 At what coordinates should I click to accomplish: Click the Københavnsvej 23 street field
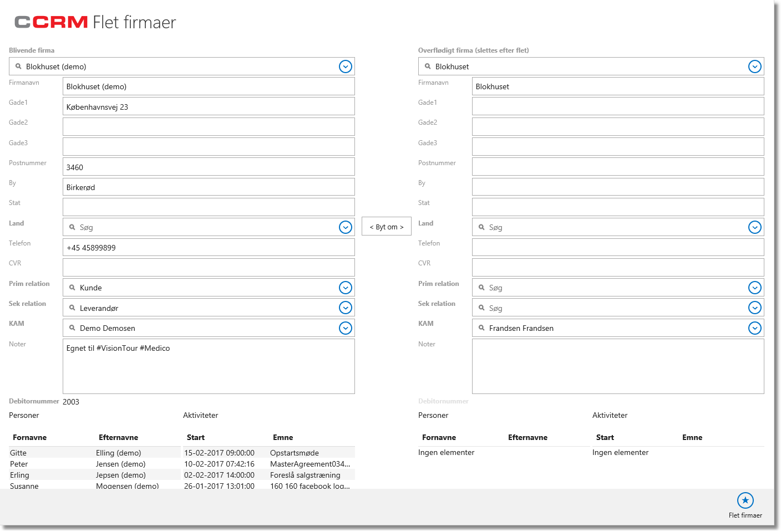[209, 106]
